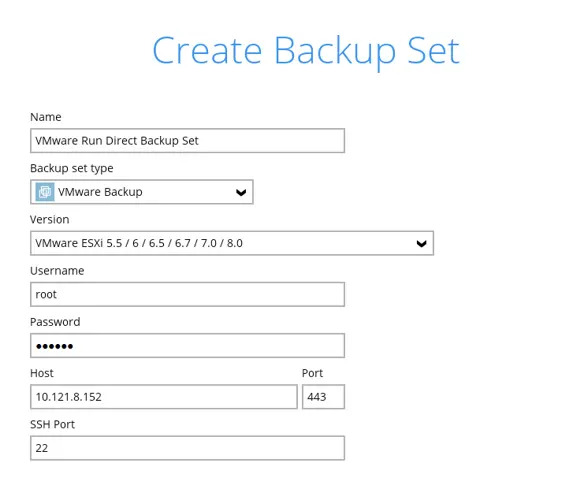This screenshot has height=499, width=566.
Task: Open the Backup set type dropdown
Action: coord(142,192)
